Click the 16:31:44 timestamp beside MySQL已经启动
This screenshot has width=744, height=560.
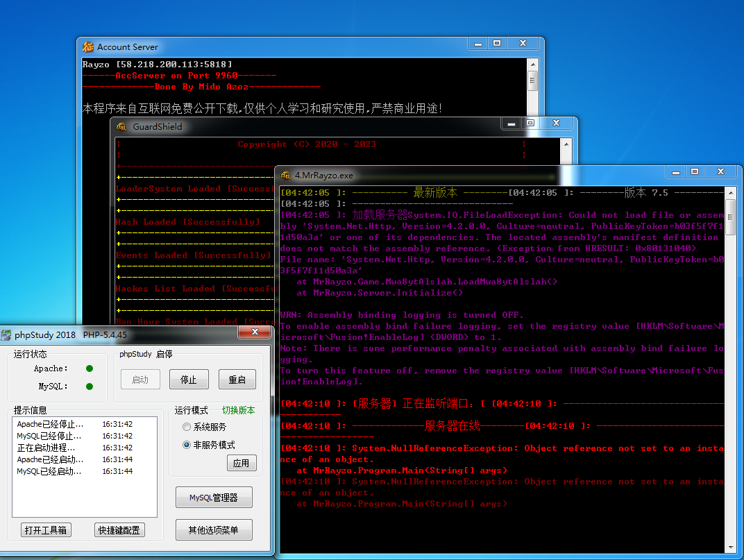tap(118, 472)
